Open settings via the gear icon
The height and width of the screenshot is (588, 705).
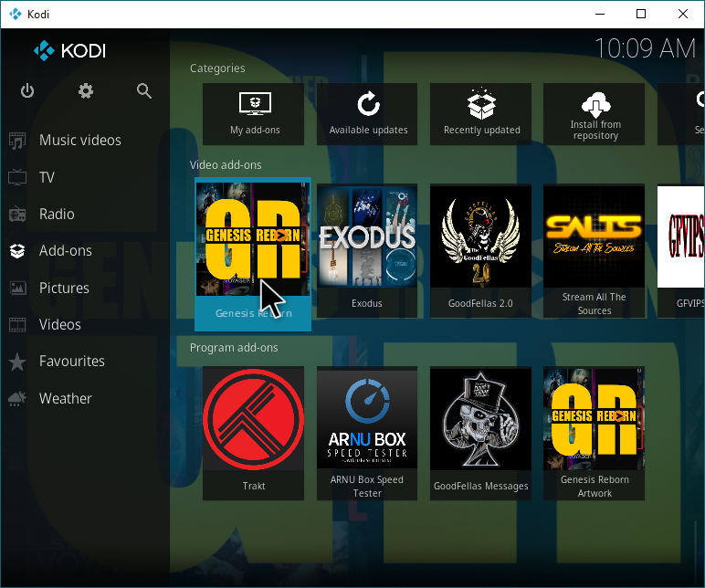(x=86, y=90)
